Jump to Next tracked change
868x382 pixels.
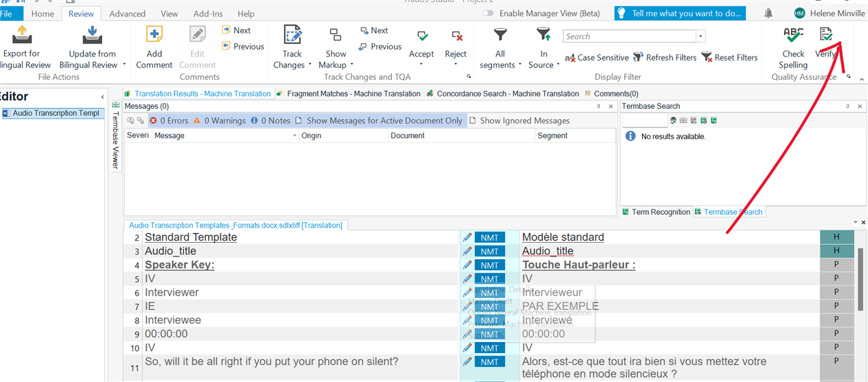click(374, 30)
